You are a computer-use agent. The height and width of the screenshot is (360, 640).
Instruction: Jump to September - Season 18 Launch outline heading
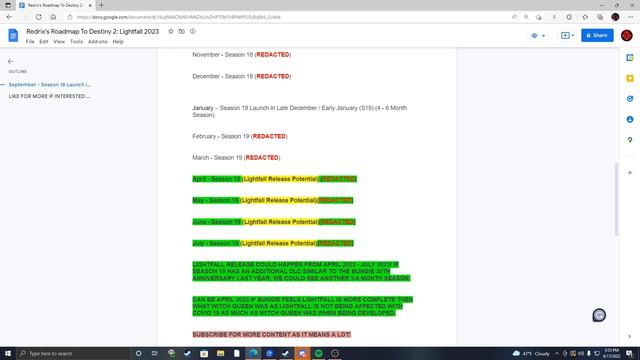(x=49, y=84)
